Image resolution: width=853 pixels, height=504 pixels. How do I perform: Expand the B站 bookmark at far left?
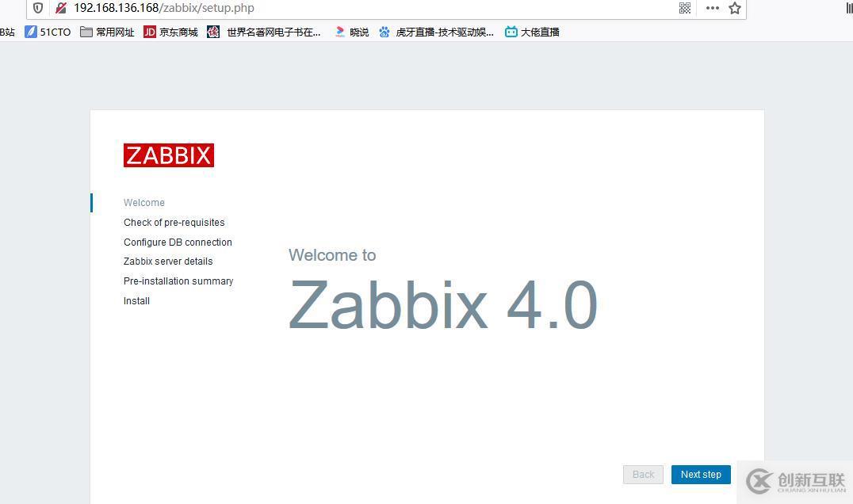coord(7,32)
